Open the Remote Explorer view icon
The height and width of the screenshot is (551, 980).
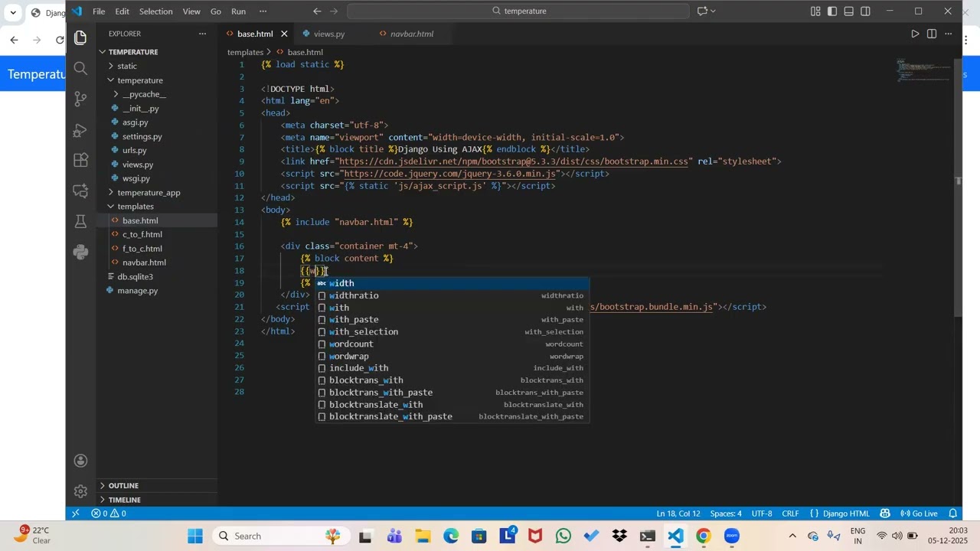pos(80,191)
